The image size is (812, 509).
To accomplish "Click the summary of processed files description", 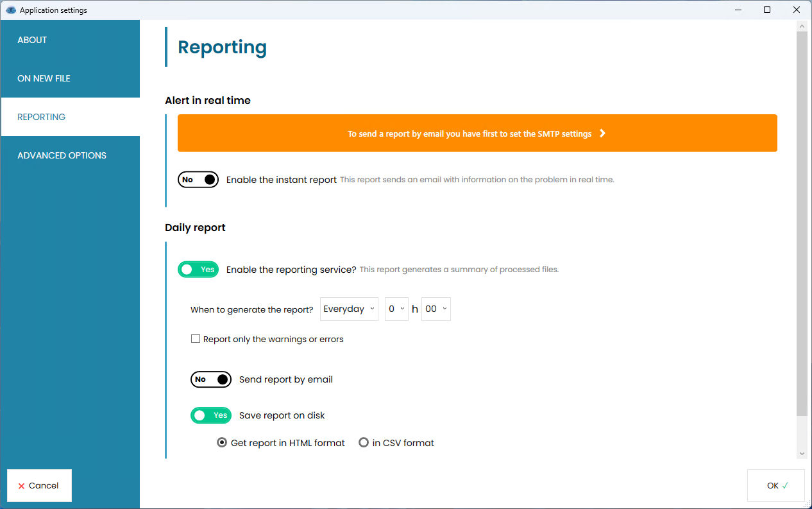I will click(459, 270).
